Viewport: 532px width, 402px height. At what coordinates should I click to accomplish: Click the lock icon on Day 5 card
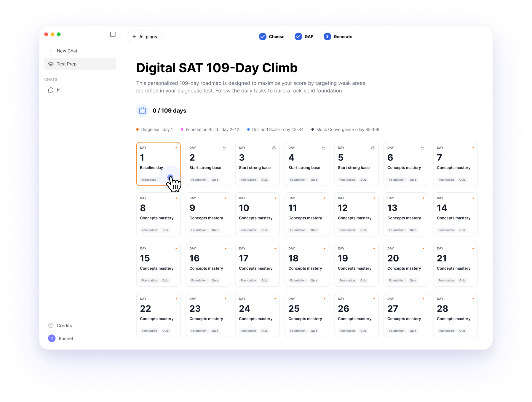(373, 148)
